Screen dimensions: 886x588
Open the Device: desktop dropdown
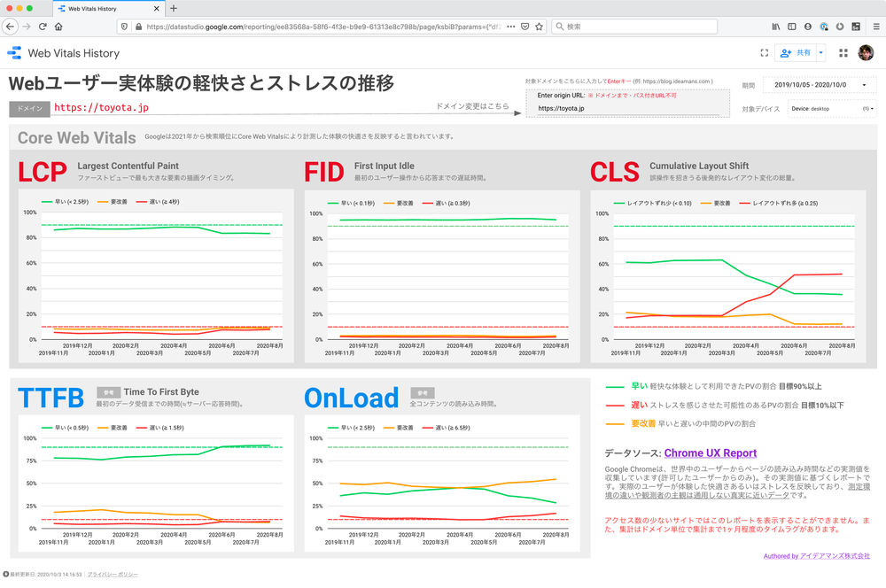coord(832,108)
